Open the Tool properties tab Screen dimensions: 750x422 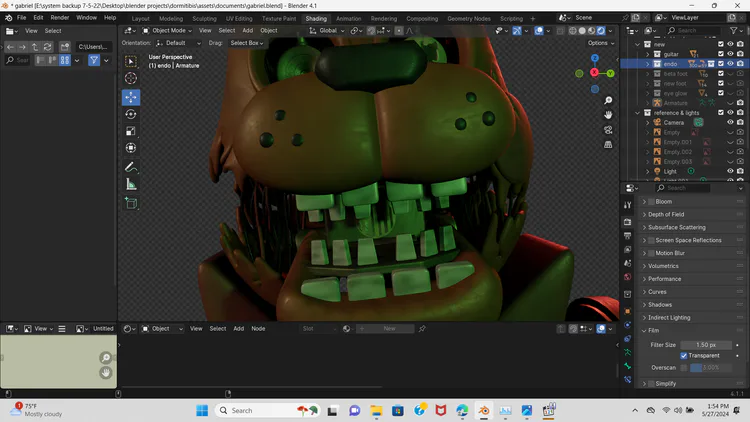628,205
